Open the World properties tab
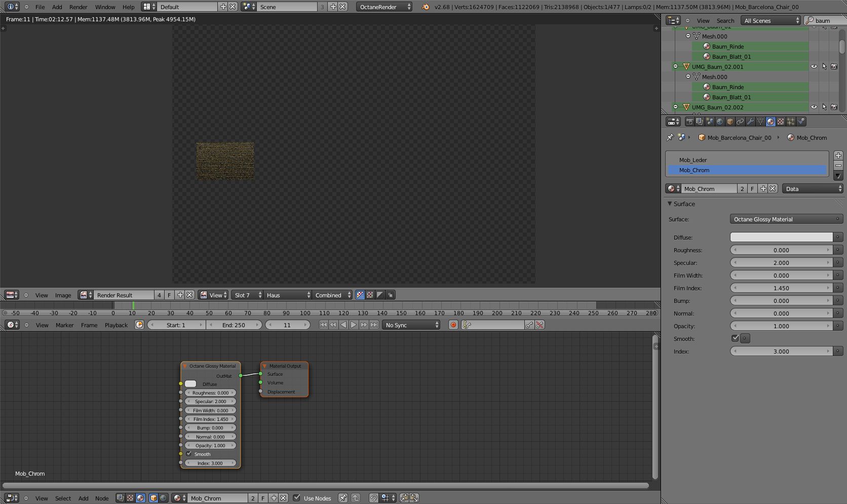 (720, 122)
